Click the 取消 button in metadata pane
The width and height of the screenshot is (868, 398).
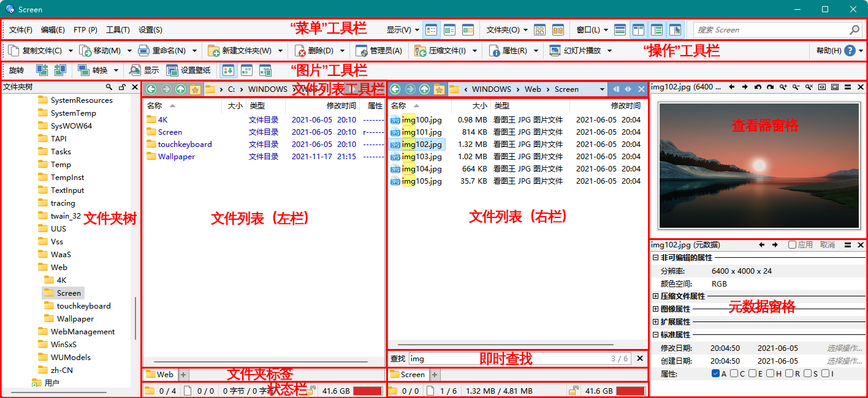coord(827,245)
